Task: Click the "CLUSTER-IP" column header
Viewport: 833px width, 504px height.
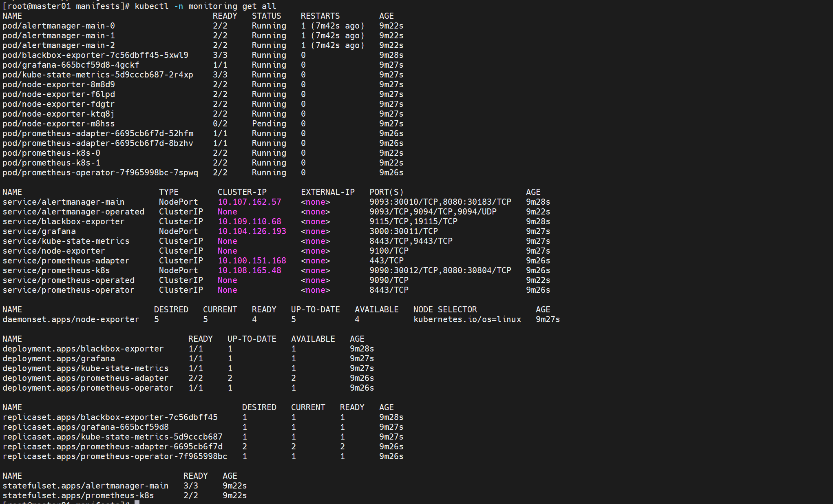Action: pyautogui.click(x=242, y=192)
